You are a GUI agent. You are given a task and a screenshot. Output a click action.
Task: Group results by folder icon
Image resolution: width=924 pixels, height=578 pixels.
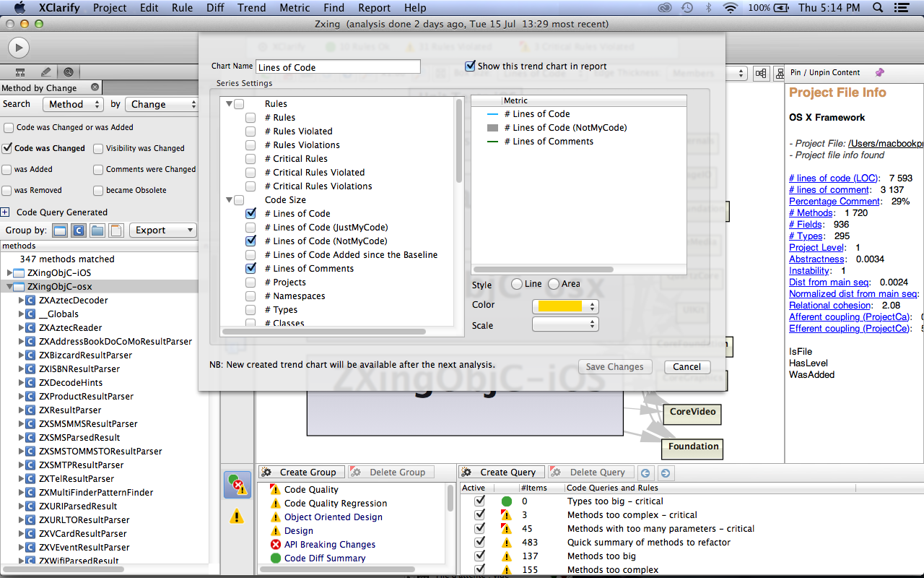tap(97, 230)
